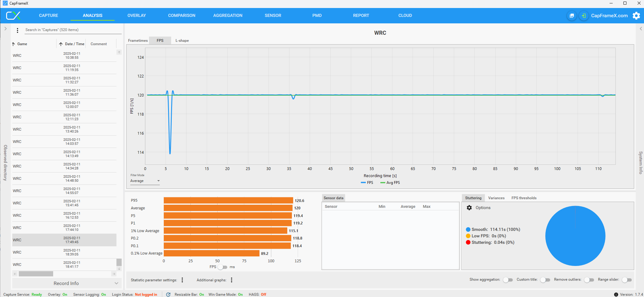
Task: Expand the Observed directory side panel
Action: (5, 29)
